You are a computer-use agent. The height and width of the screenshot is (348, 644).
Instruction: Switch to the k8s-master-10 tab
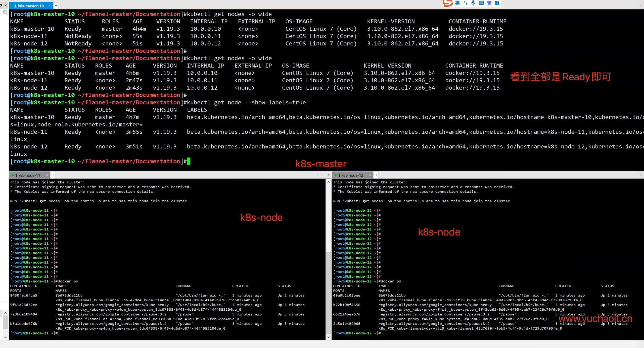pyautogui.click(x=29, y=6)
